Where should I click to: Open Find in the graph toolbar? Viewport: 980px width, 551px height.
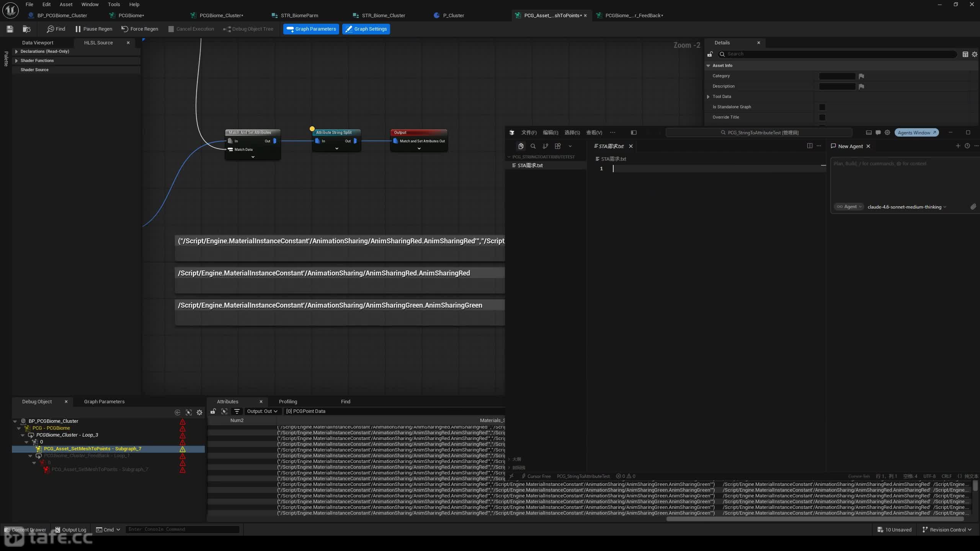coord(56,29)
